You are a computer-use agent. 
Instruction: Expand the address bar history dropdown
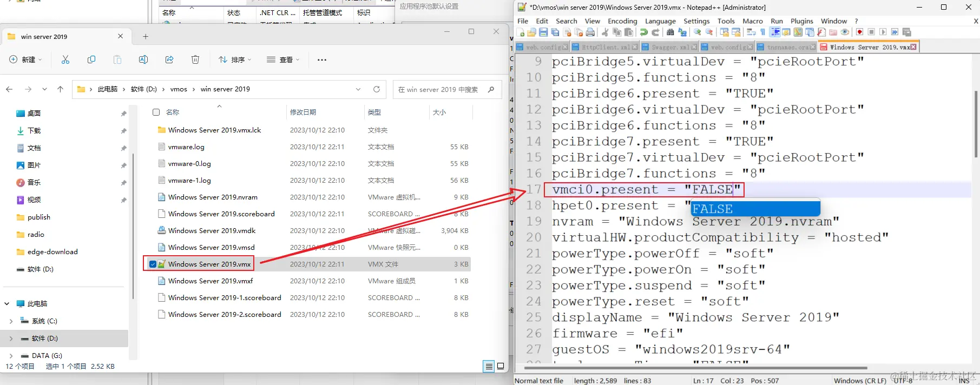pyautogui.click(x=358, y=89)
